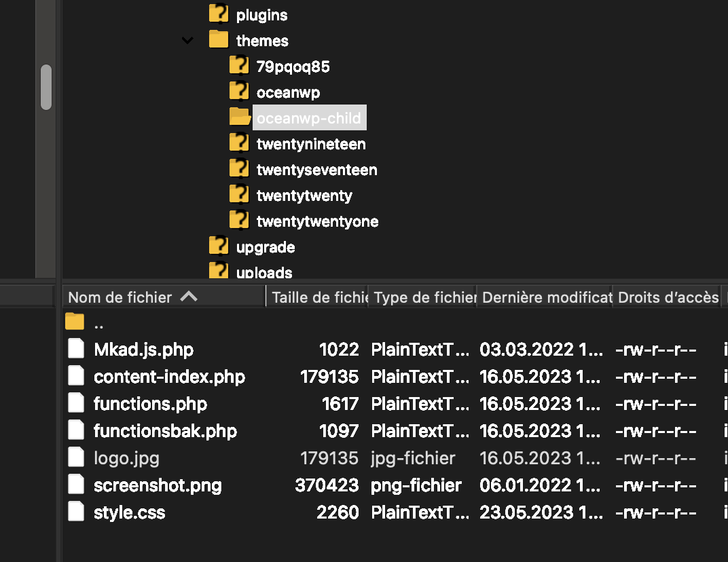Viewport: 728px width, 562px height.
Task: Click the uploads folder icon
Action: coord(218,271)
